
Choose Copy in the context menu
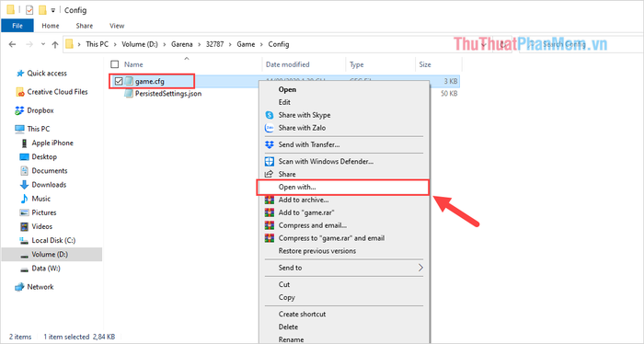pyautogui.click(x=287, y=297)
